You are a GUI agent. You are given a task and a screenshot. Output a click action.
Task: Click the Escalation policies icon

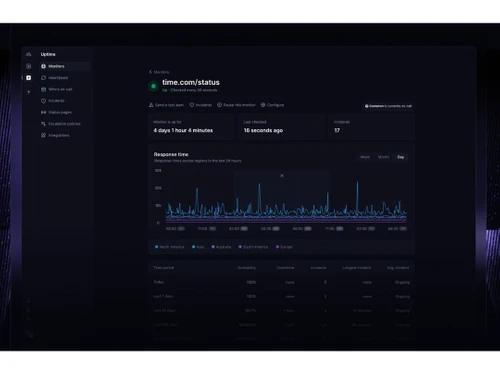[x=43, y=124]
